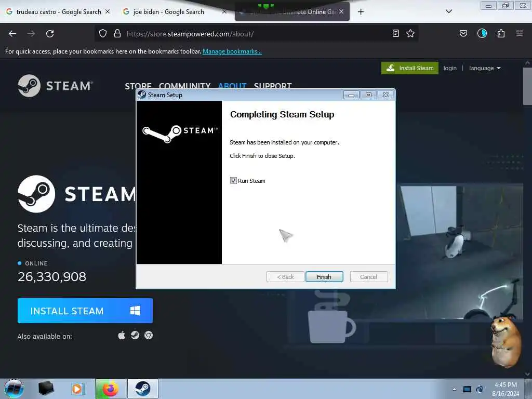Open SUPPORT in Steam navigation
Screen dimensions: 532x399
pyautogui.click(x=273, y=86)
